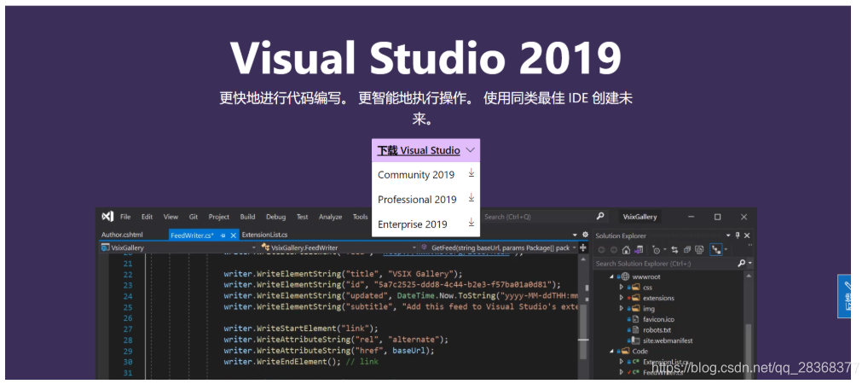Expand the img folder
The image size is (868, 384).
coord(621,308)
